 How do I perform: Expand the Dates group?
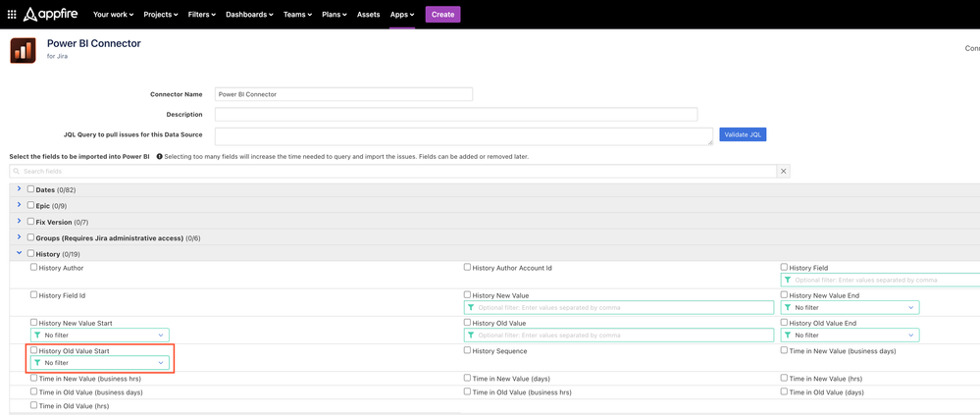pyautogui.click(x=20, y=188)
